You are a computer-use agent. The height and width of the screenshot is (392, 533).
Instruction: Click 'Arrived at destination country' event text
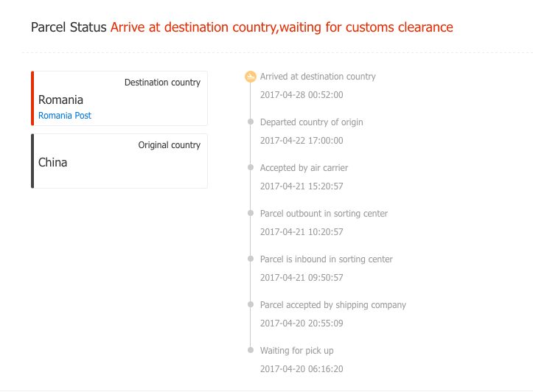point(318,77)
